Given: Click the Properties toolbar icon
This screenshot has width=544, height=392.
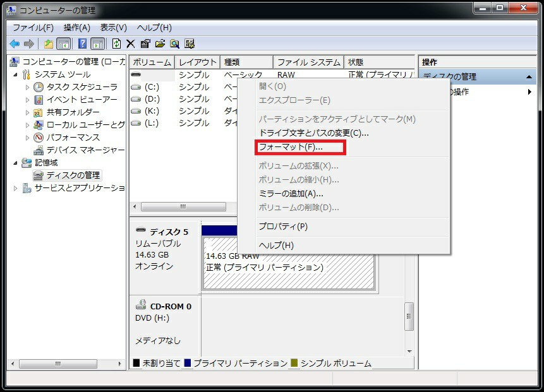Looking at the screenshot, I should pyautogui.click(x=145, y=44).
